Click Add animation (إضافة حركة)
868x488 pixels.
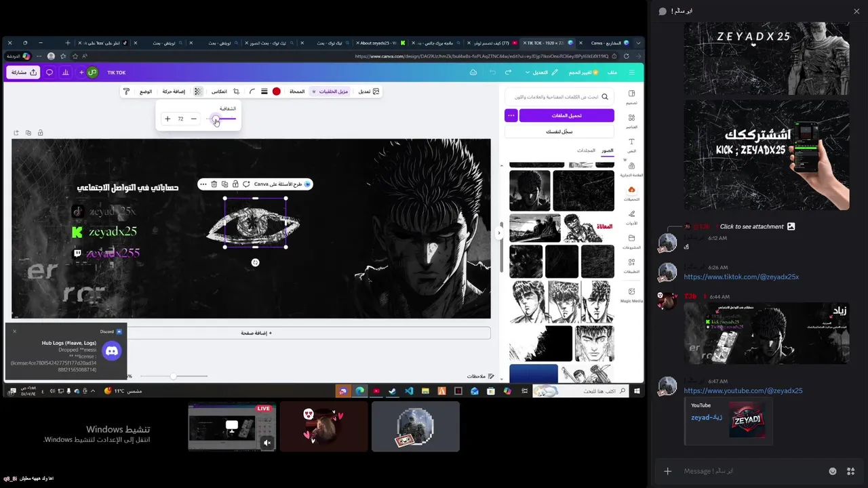tap(174, 91)
